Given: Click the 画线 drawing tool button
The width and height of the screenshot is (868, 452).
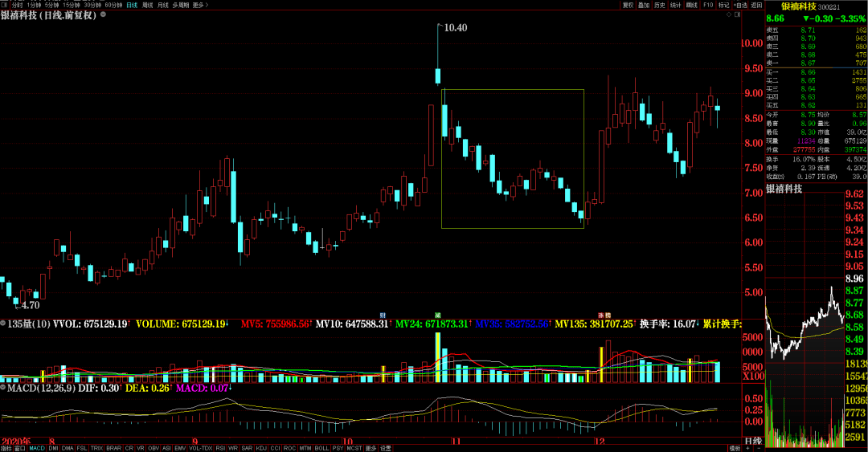Looking at the screenshot, I should (692, 5).
